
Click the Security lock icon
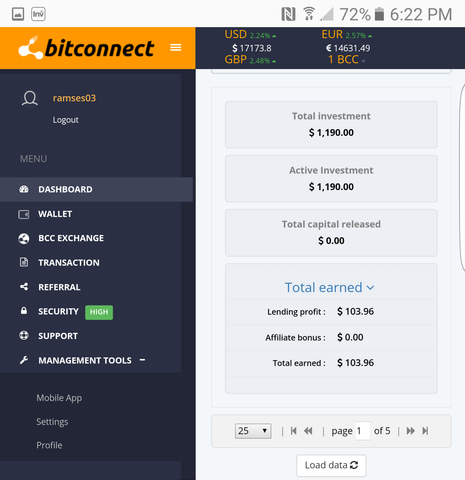pos(24,311)
